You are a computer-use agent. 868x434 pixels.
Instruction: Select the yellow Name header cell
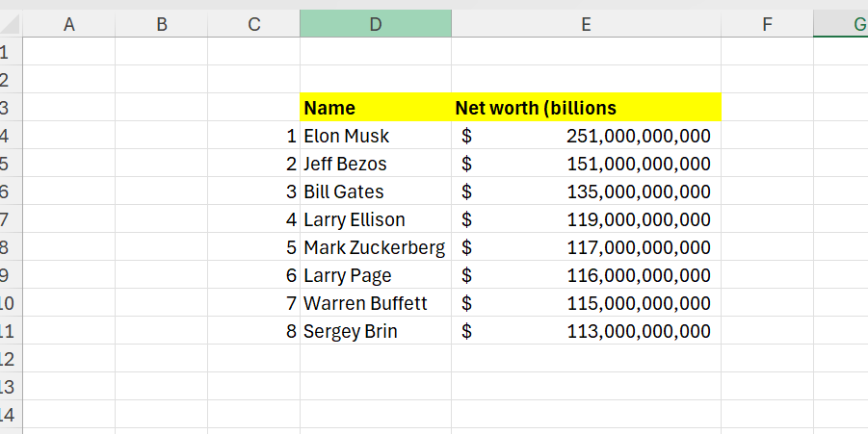[x=375, y=108]
